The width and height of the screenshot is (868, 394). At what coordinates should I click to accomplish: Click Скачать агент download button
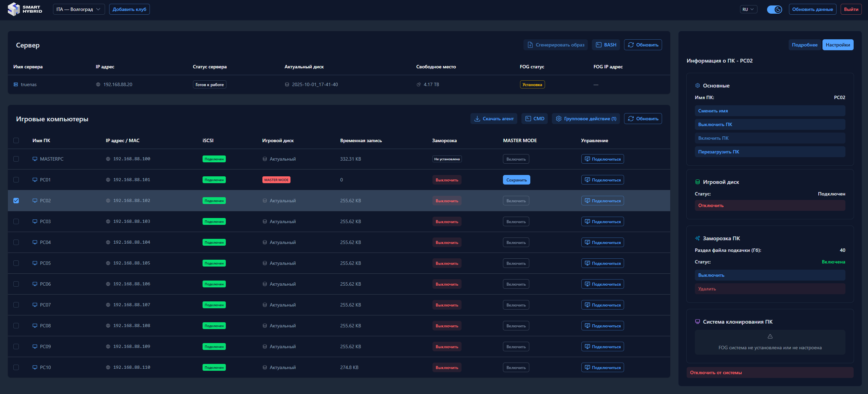pyautogui.click(x=494, y=119)
